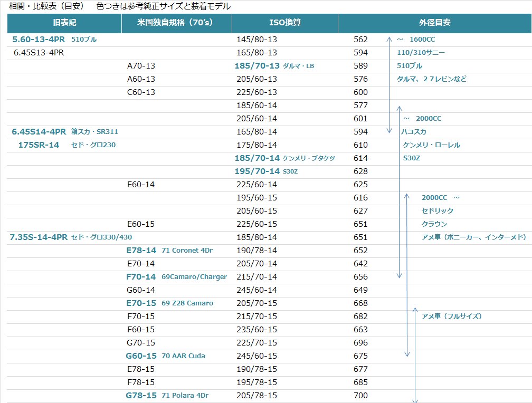The height and width of the screenshot is (403, 532).
Task: Click the F78-15 cell
Action: click(x=141, y=382)
